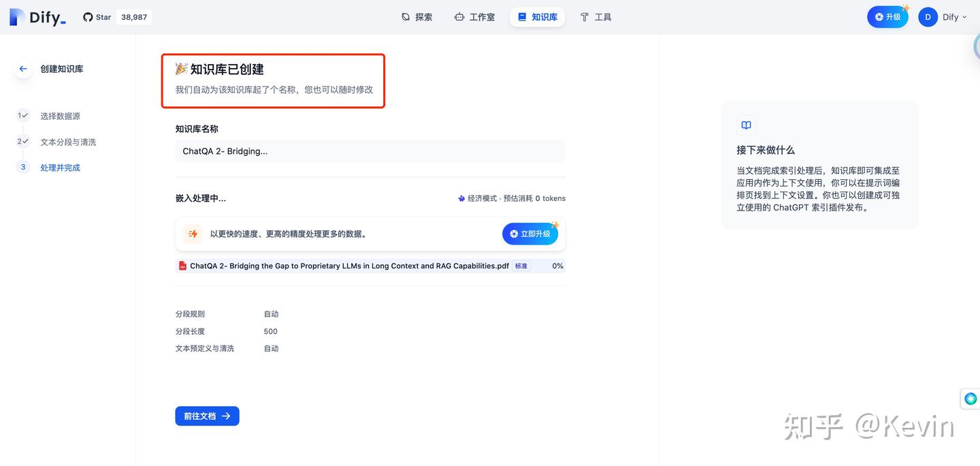Open the 工作室 tab

pyautogui.click(x=474, y=17)
